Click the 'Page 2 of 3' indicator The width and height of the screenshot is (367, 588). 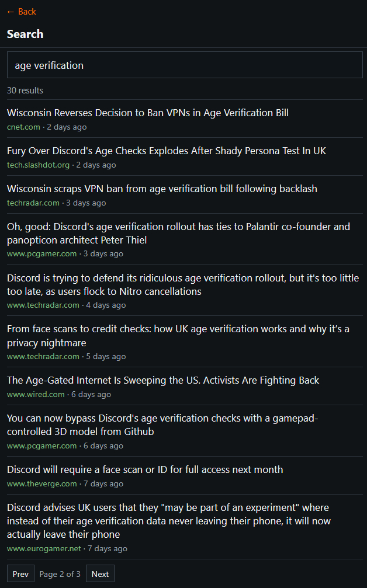(x=60, y=574)
